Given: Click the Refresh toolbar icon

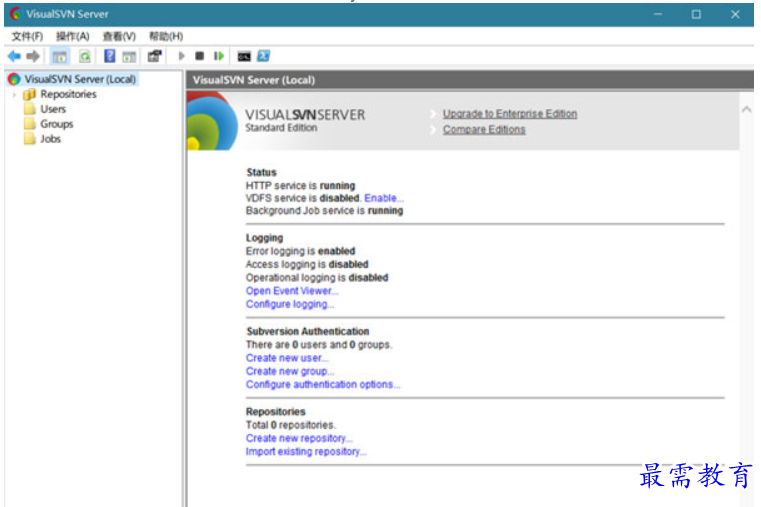Looking at the screenshot, I should [x=85, y=56].
